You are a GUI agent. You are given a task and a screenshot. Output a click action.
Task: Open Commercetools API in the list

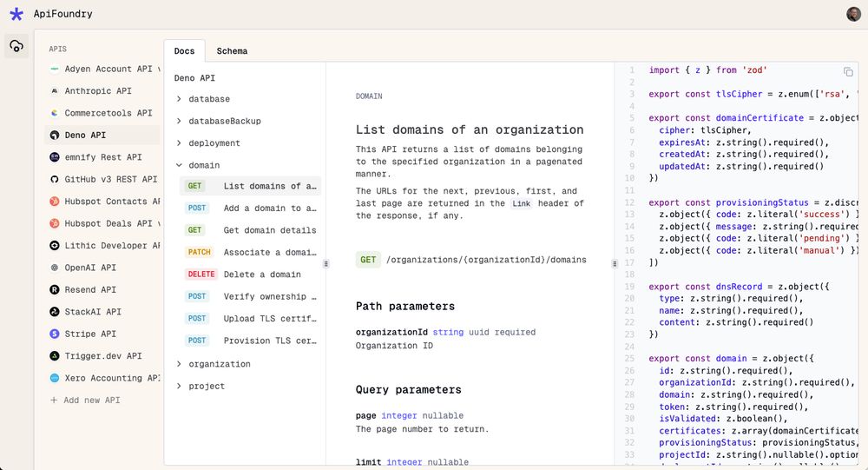click(x=102, y=113)
